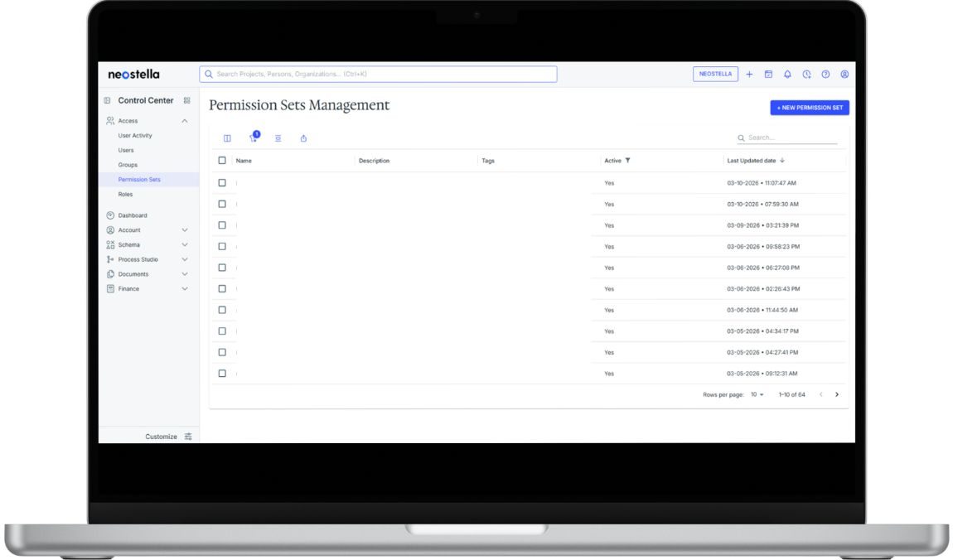Open the filters icon with badge 1

pos(253,138)
